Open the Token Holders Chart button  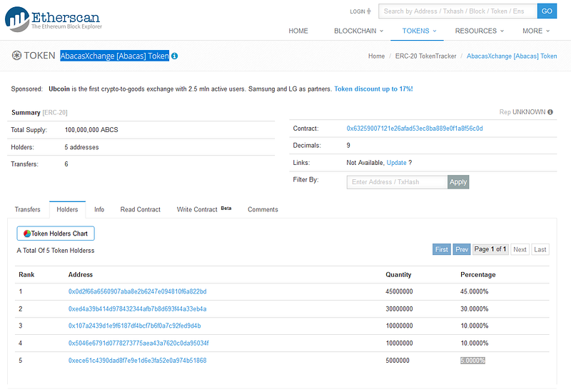click(x=56, y=233)
